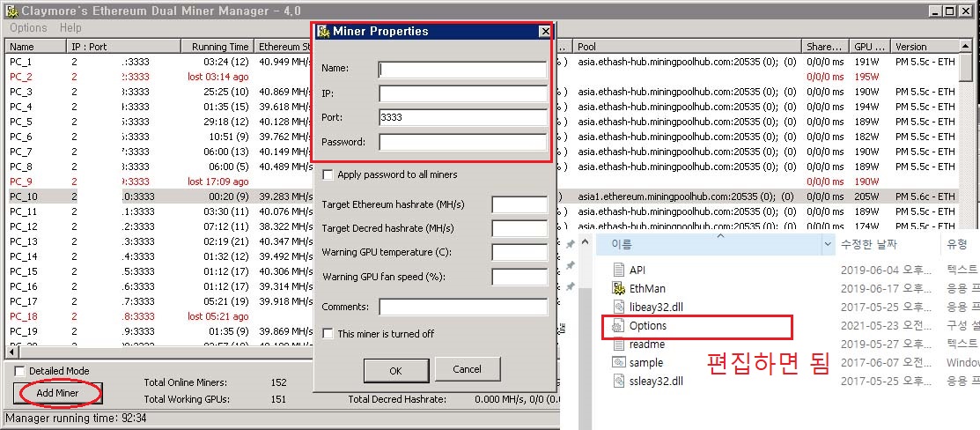
Task: Click Target Decred hashrate field
Action: 519,228
